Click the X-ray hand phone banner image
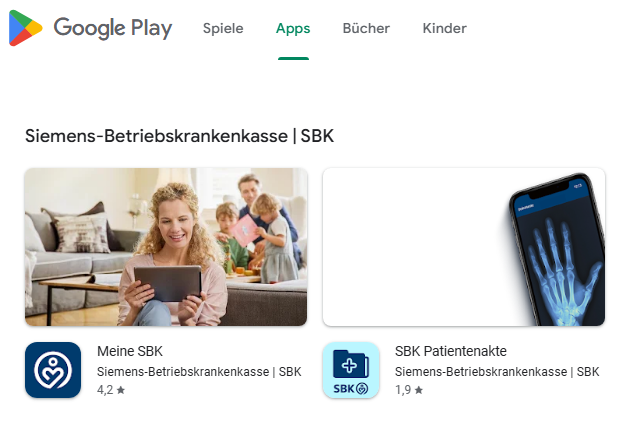This screenshot has width=631, height=424. coord(464,247)
